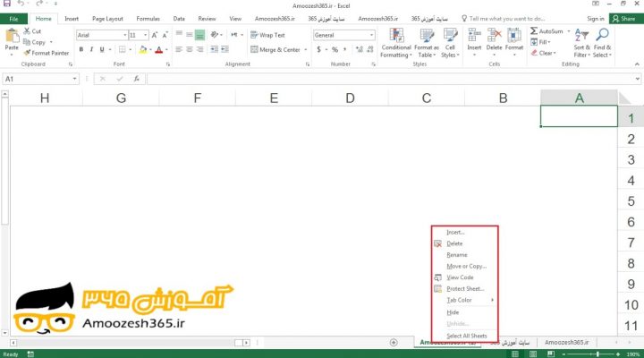Open Format as Table gallery
644x358 pixels.
click(427, 43)
